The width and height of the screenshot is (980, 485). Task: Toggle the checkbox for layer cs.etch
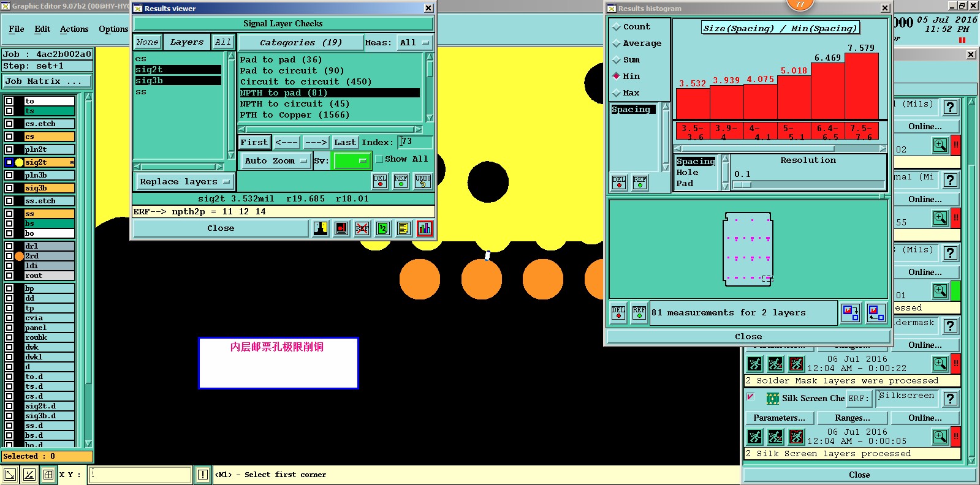[x=9, y=124]
